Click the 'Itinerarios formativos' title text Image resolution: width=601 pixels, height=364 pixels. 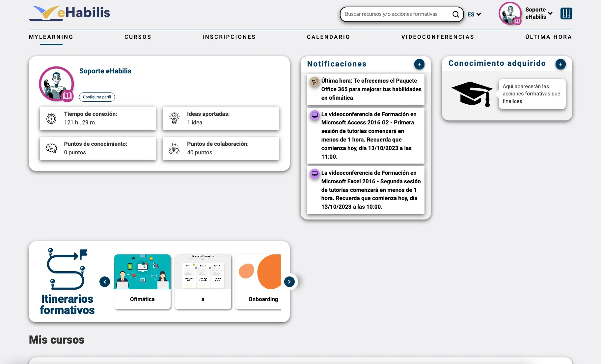pos(67,304)
